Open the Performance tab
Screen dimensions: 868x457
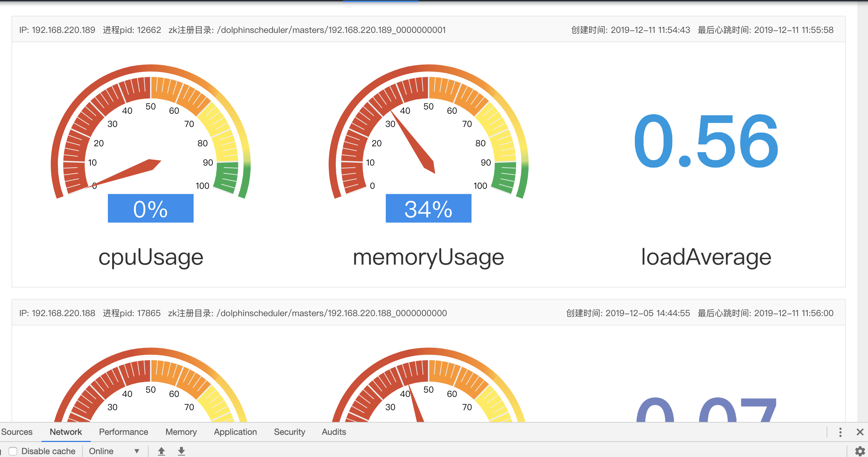click(x=124, y=432)
